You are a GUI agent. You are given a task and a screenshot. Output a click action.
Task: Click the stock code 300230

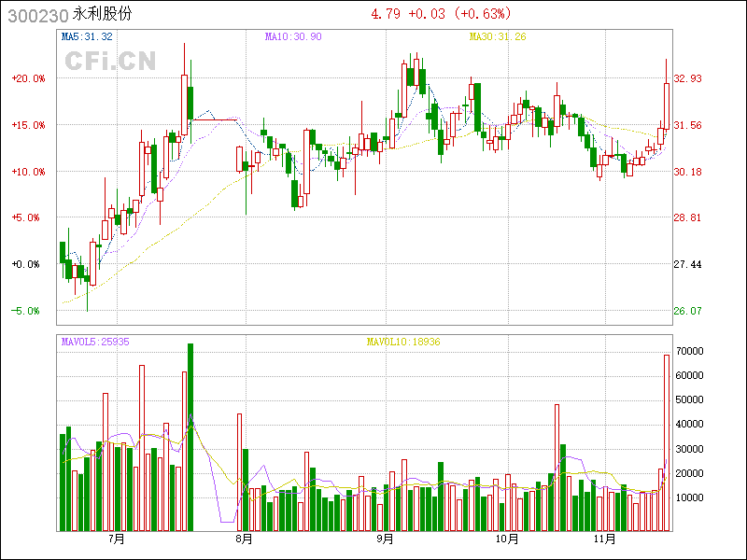[35, 14]
